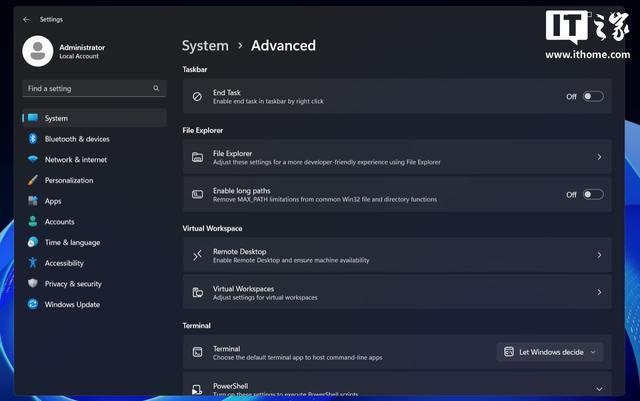Click the back arrow in Settings header
Viewport: 640px width, 401px height.
(26, 19)
